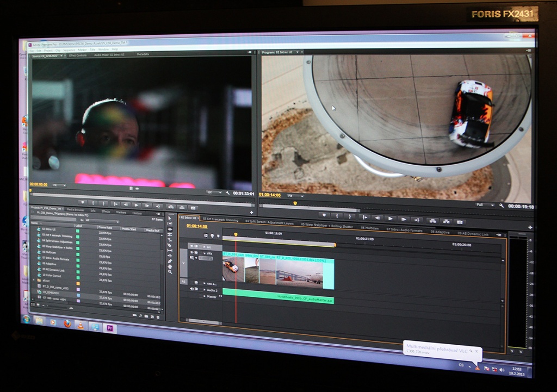Select the Track Select tool

(x=170, y=223)
